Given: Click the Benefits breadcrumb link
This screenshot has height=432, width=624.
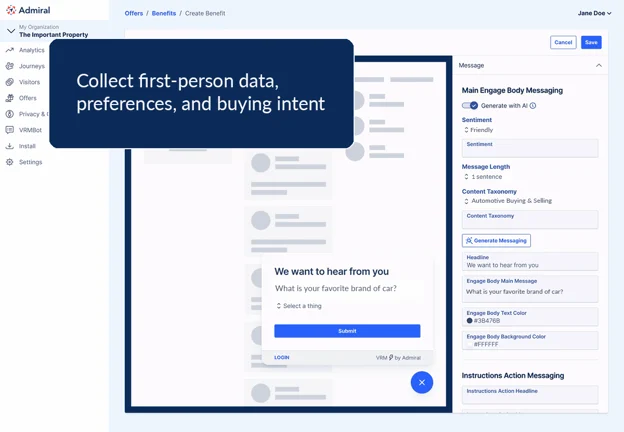Looking at the screenshot, I should [164, 13].
